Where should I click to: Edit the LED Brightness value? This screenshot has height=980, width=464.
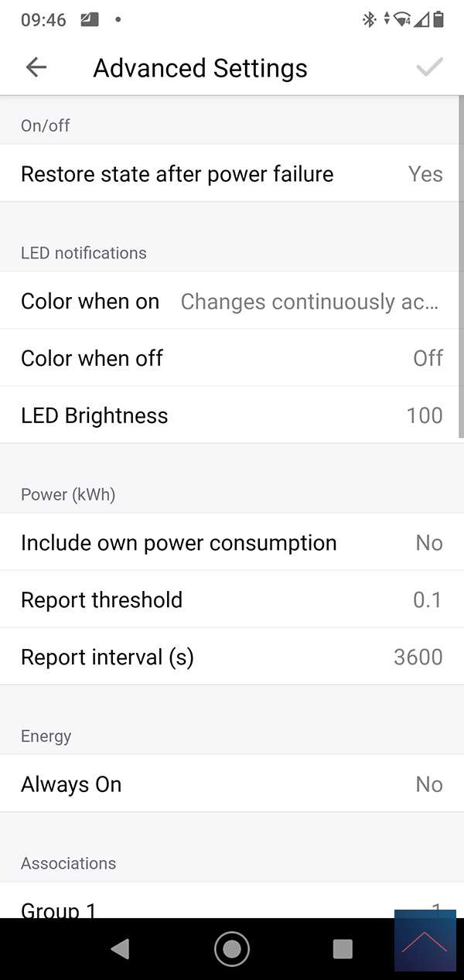point(232,415)
